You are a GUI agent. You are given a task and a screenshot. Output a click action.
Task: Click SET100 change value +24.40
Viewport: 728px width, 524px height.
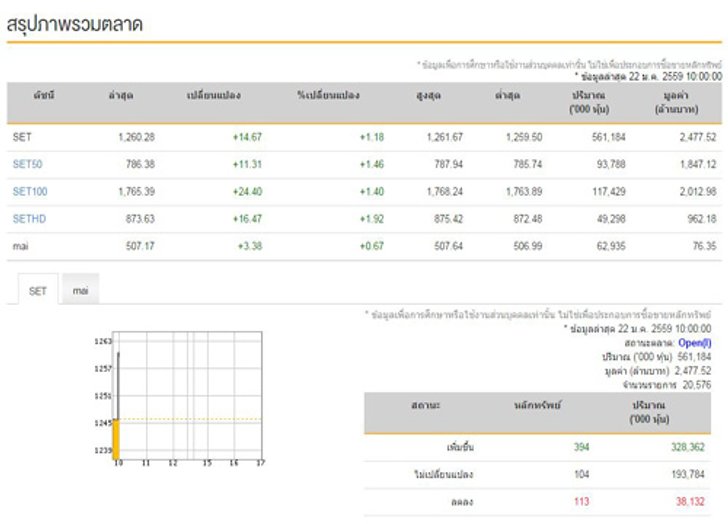click(247, 191)
